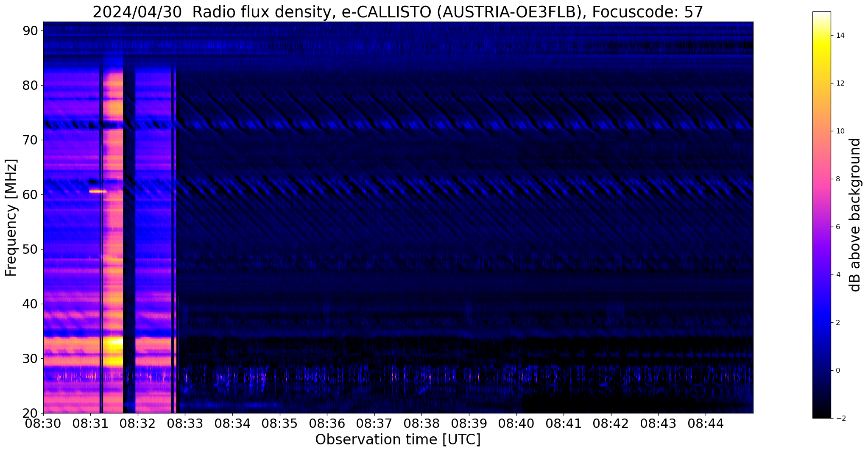The width and height of the screenshot is (868, 452).
Task: Click the 30 MHz frequency tick label
Action: coord(30,359)
